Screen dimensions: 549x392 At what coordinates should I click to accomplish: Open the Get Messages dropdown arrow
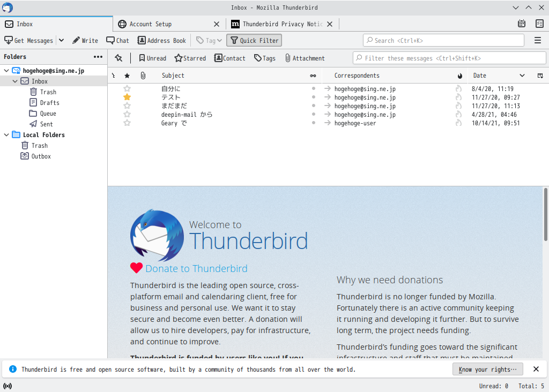(62, 41)
